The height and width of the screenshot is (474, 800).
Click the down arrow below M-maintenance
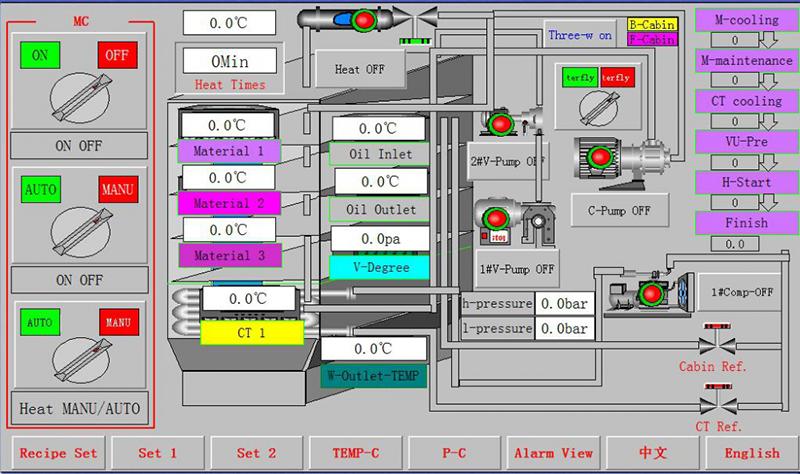769,81
